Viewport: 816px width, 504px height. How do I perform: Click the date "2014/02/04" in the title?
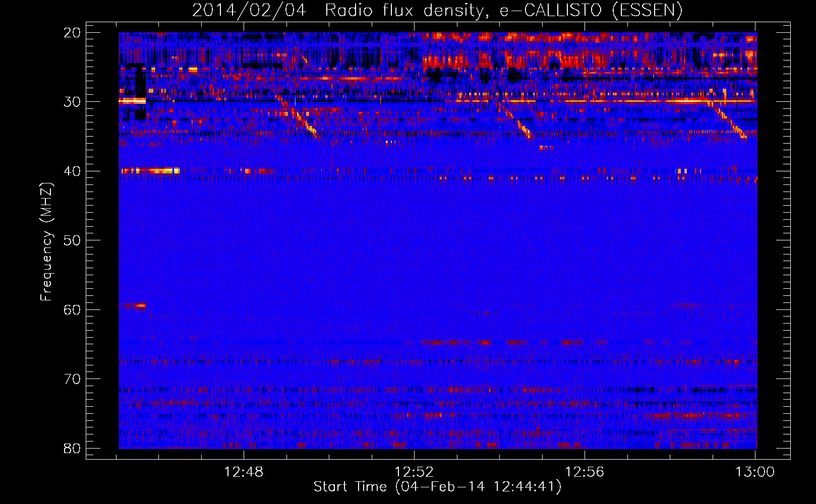(249, 11)
